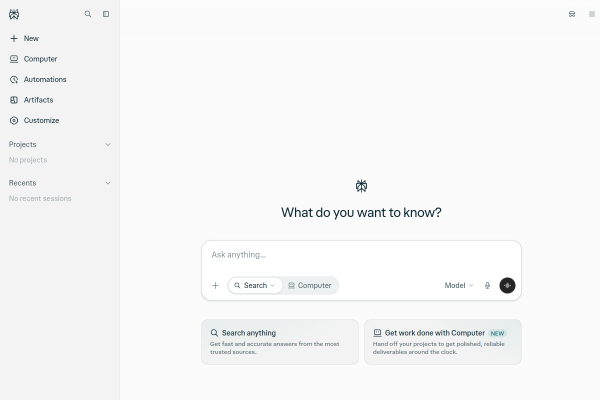Click the plus icon beside New
This screenshot has height=400, width=600.
coord(14,38)
